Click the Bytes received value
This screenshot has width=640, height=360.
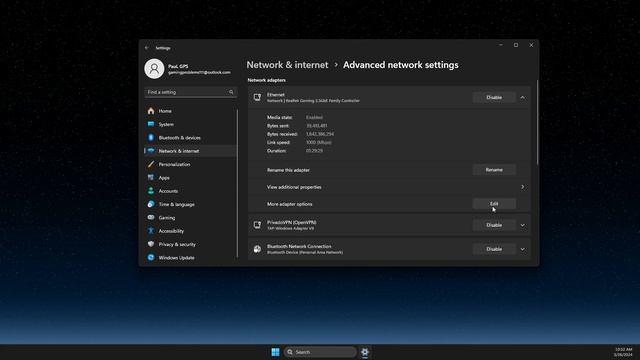320,134
